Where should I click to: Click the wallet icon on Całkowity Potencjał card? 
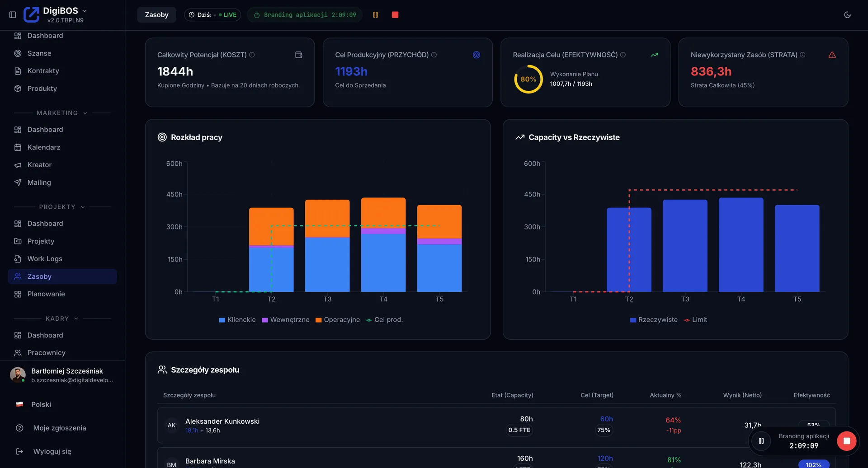[298, 55]
